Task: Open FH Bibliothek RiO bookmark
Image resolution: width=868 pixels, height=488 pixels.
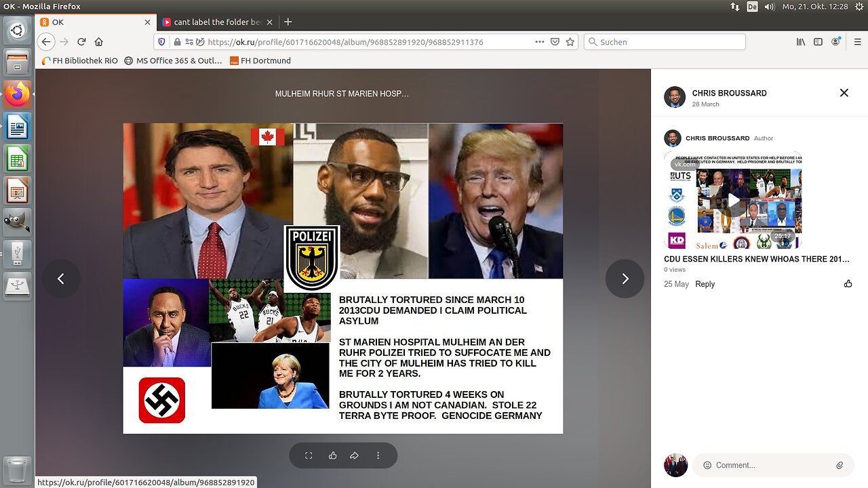Action: point(79,60)
